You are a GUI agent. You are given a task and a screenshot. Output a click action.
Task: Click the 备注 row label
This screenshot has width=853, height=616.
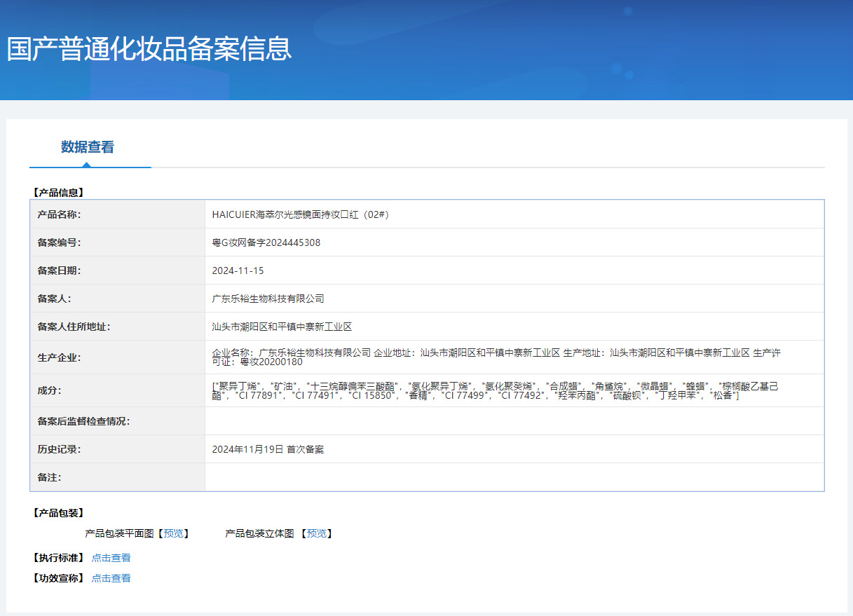click(49, 477)
